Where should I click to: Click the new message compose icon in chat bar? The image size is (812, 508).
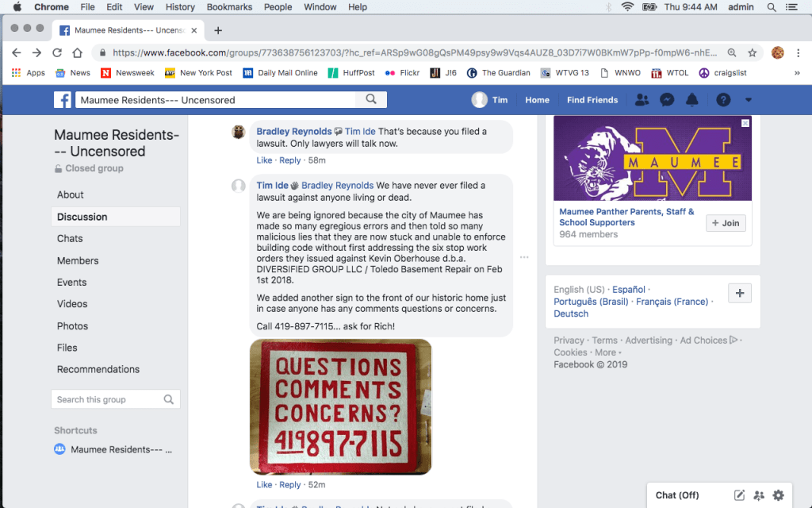pyautogui.click(x=739, y=495)
